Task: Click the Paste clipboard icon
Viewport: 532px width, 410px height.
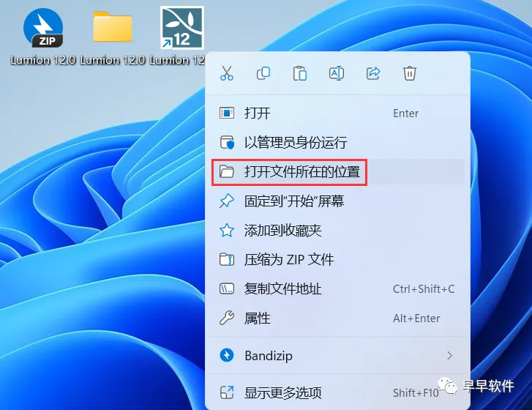Action: [x=300, y=73]
